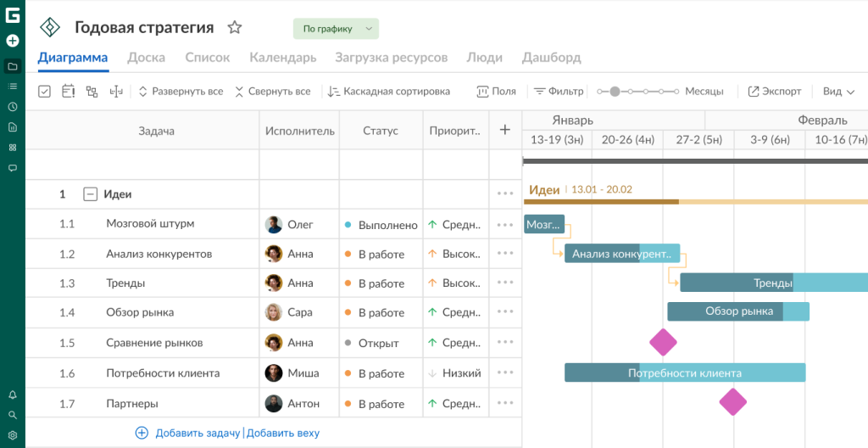This screenshot has height=448, width=868.
Task: Click the critical path calendar icon in toolbar
Action: pos(69,92)
